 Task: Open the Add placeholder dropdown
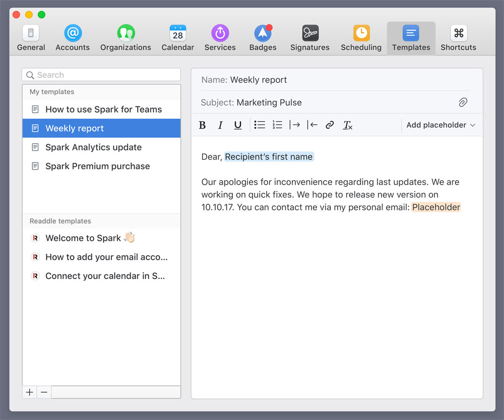(x=440, y=125)
